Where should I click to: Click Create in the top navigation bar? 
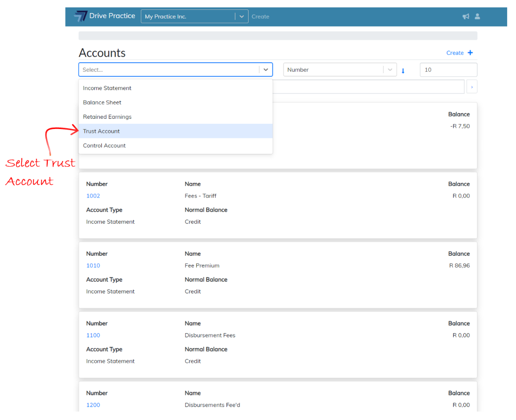coord(260,16)
